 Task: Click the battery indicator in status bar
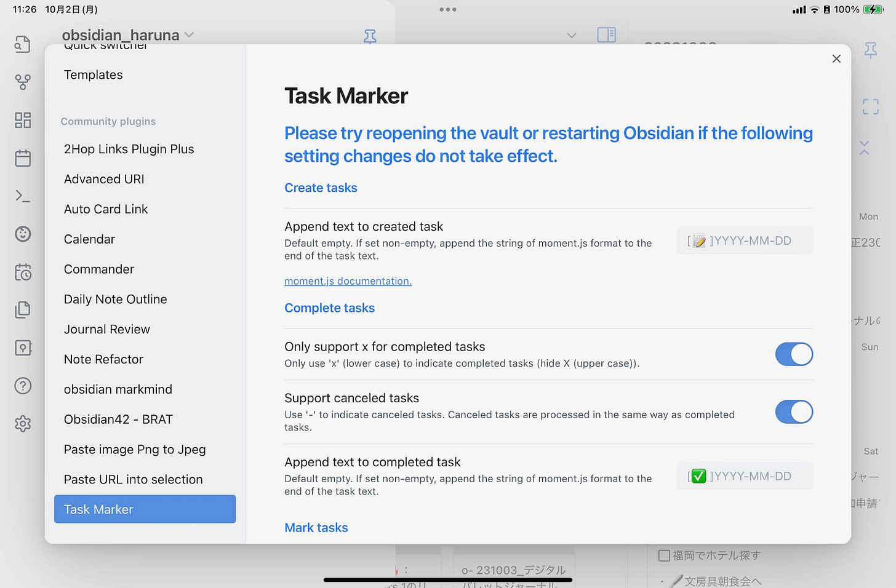[x=873, y=9]
